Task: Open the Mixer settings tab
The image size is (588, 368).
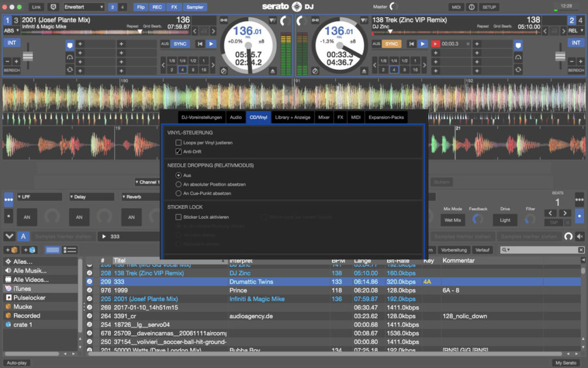Action: 324,117
